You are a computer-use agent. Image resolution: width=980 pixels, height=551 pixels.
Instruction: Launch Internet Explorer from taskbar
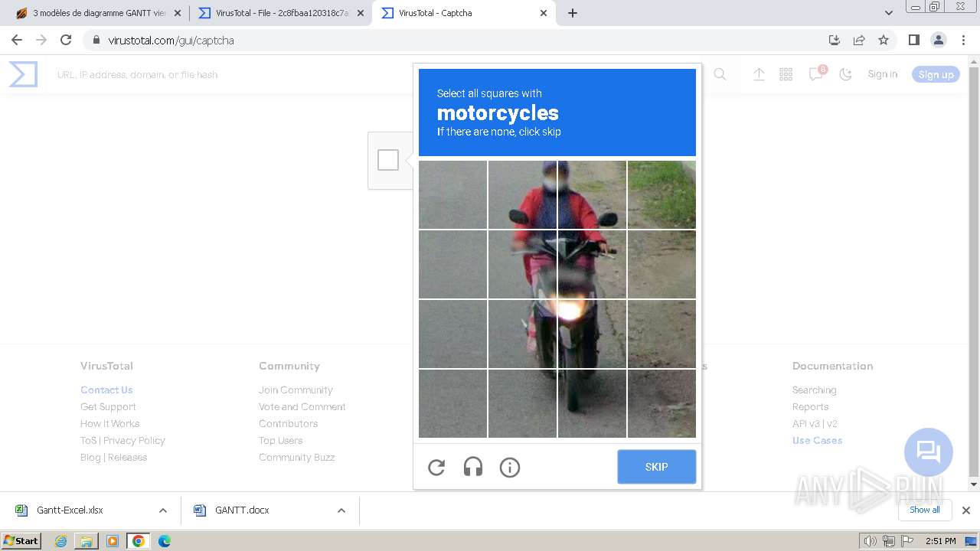coord(61,541)
